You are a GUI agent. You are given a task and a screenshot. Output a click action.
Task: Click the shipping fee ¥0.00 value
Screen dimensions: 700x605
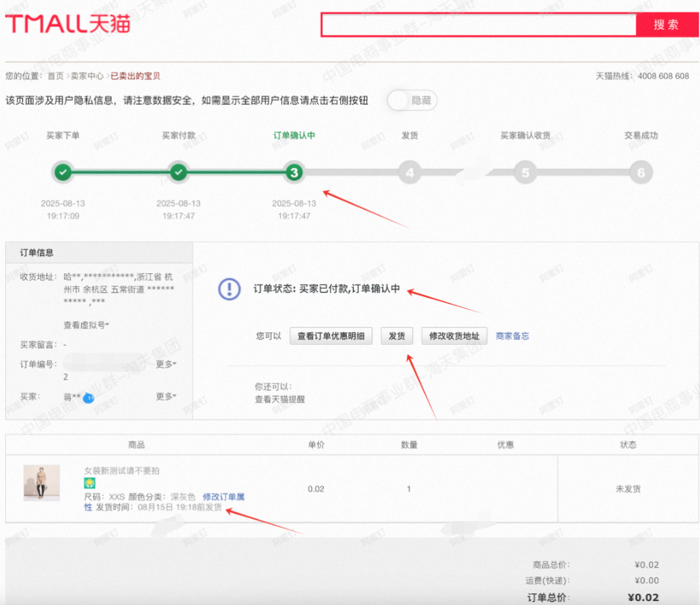point(646,581)
